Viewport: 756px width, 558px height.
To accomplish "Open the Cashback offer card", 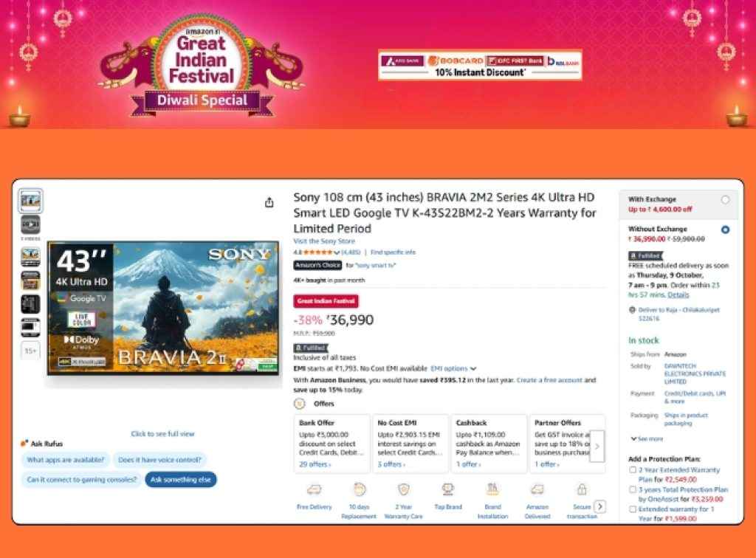I will [x=489, y=444].
